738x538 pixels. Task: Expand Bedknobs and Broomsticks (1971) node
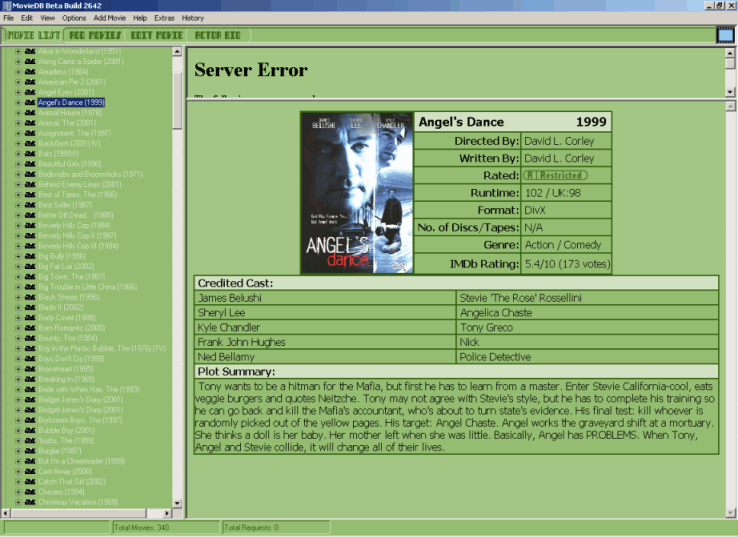tap(18, 174)
